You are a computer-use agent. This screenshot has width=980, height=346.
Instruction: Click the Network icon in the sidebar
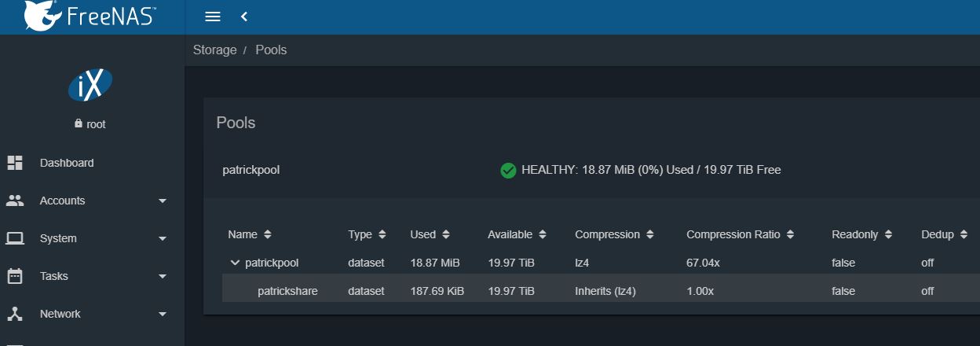point(15,314)
